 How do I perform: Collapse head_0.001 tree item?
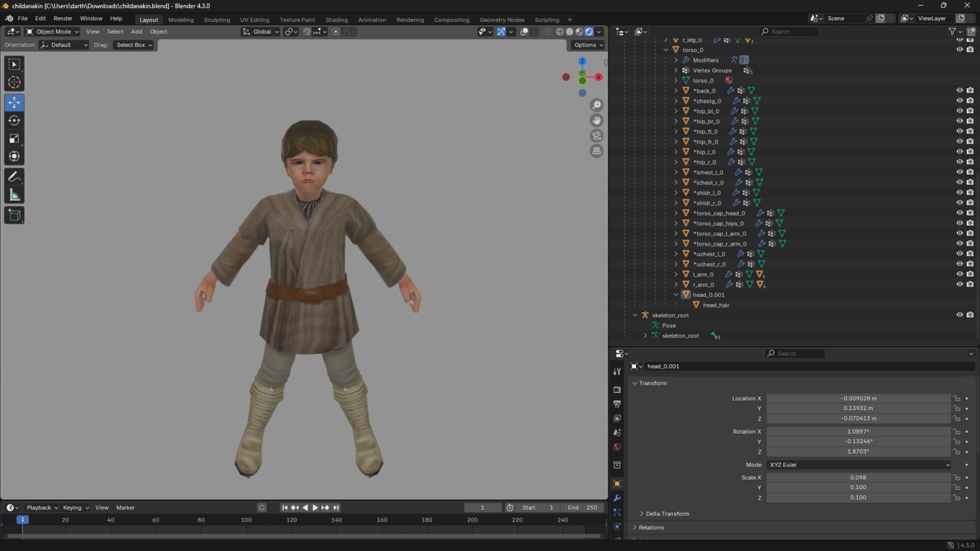tap(676, 294)
